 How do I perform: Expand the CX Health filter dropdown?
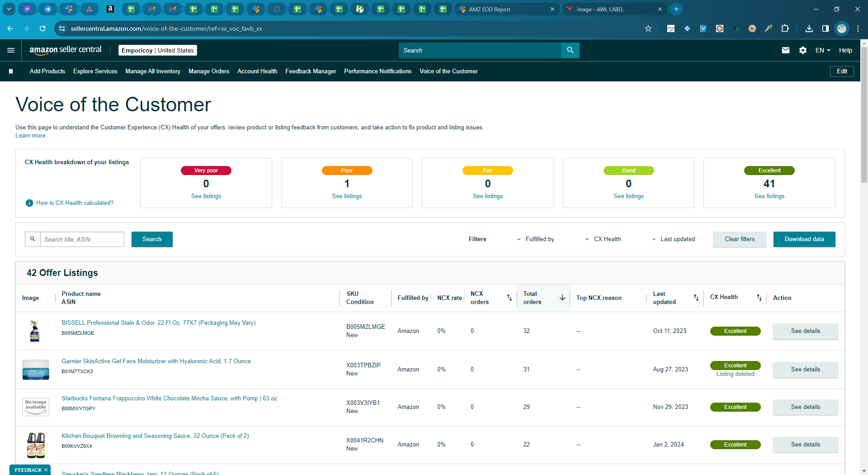[x=603, y=239]
